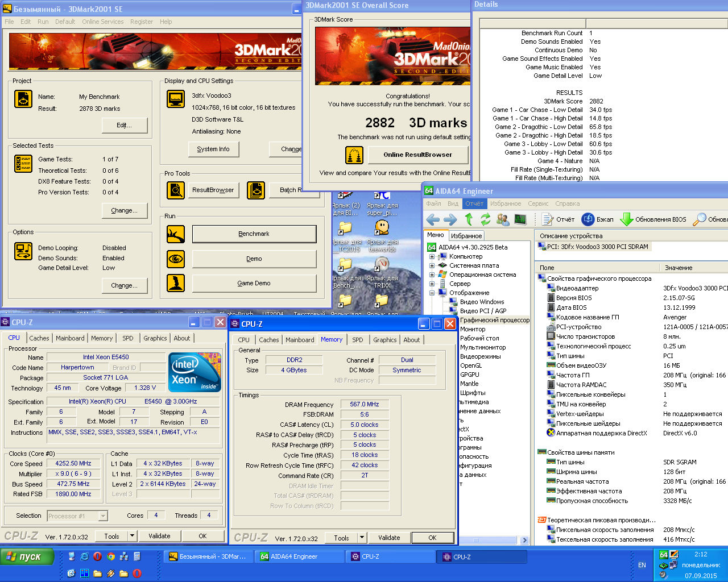Click the Поле column header in AIDA64
Screen dimensions: 728x582
(x=597, y=268)
